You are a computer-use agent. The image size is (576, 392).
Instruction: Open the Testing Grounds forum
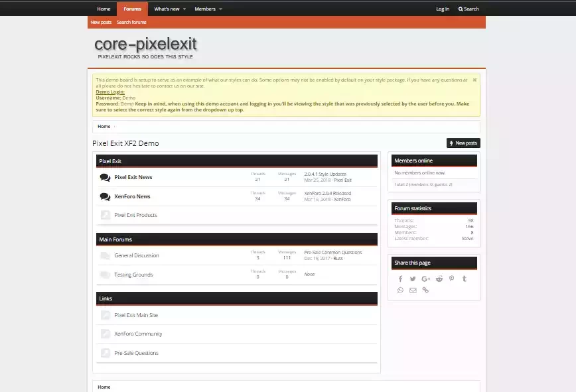tap(133, 275)
